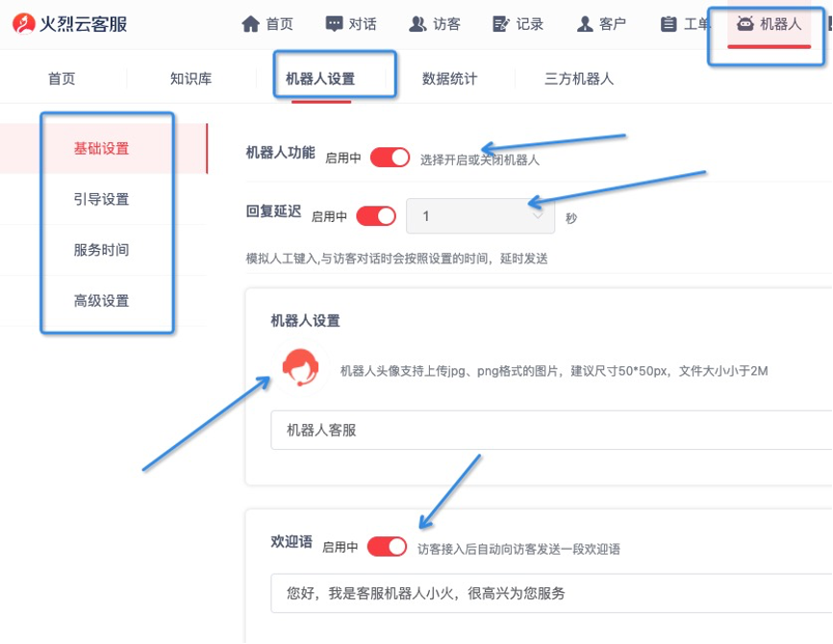Select 引导设置 in the left sidebar
This screenshot has height=644, width=833.
coord(101,199)
